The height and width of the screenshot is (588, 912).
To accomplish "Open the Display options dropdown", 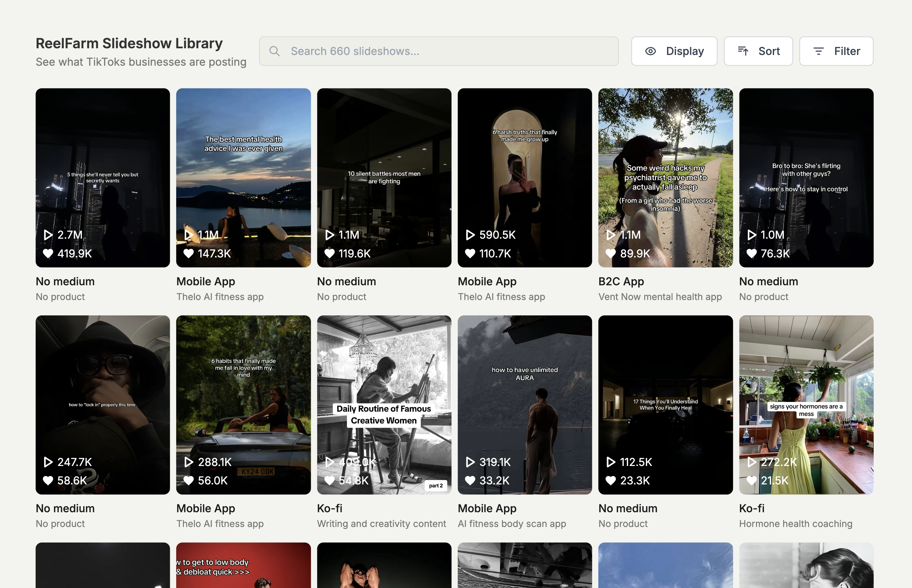I will point(674,51).
